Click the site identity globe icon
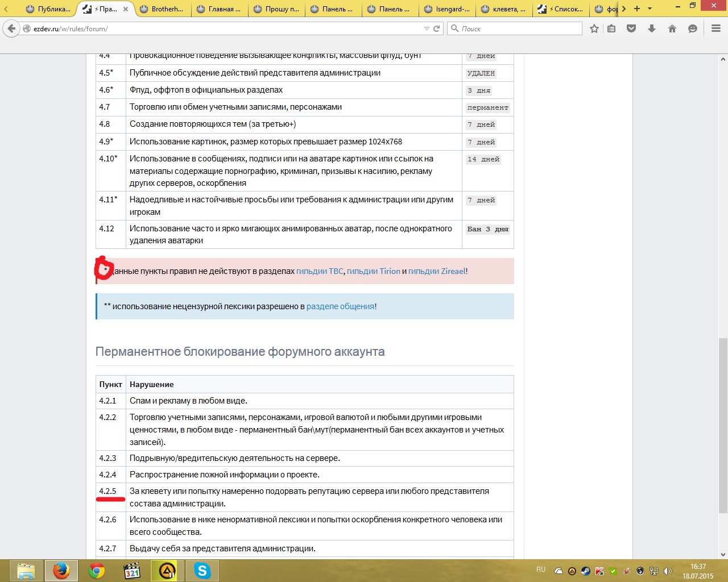Viewport: 728px width, 582px height. click(26, 28)
